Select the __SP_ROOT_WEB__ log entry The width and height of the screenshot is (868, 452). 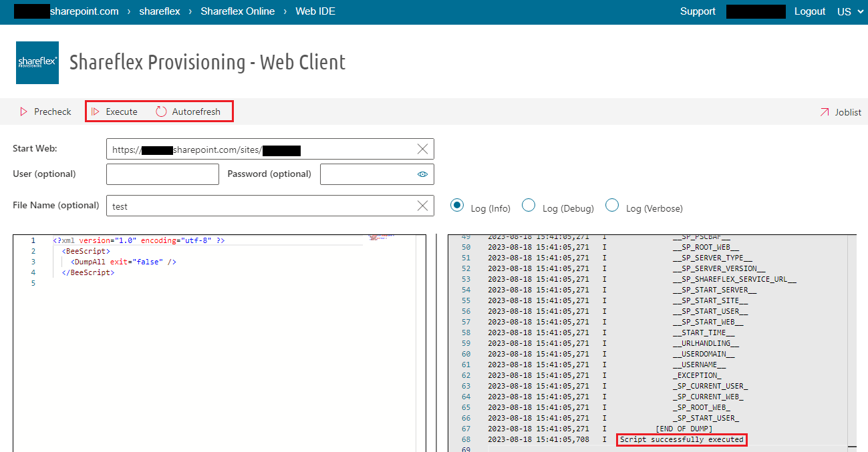pyautogui.click(x=706, y=247)
